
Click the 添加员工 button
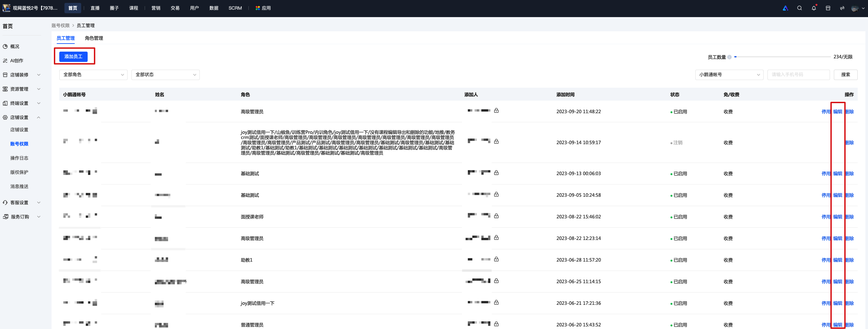pos(73,56)
